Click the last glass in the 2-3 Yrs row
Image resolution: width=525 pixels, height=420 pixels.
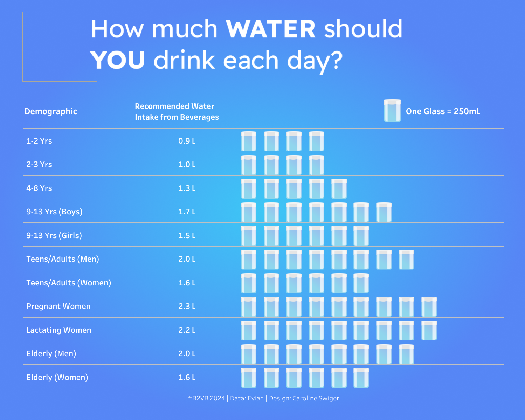click(x=317, y=165)
